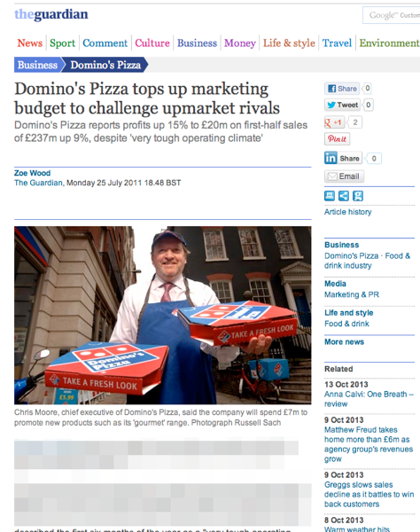Open the Sport section tab

click(x=62, y=43)
